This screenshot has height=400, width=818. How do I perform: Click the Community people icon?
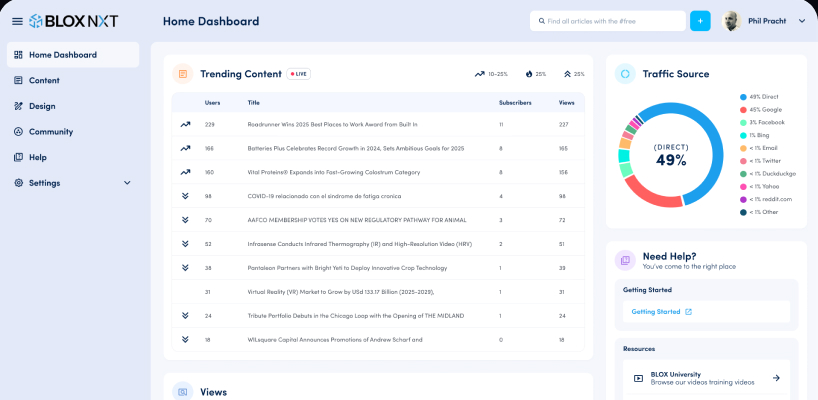tap(18, 131)
